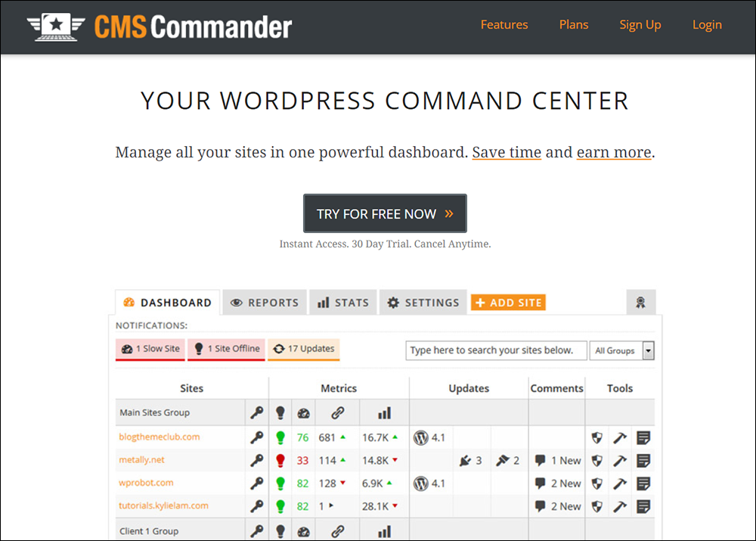This screenshot has width=756, height=541.
Task: Toggle the red status lightbulb for metally.net
Action: (x=280, y=460)
